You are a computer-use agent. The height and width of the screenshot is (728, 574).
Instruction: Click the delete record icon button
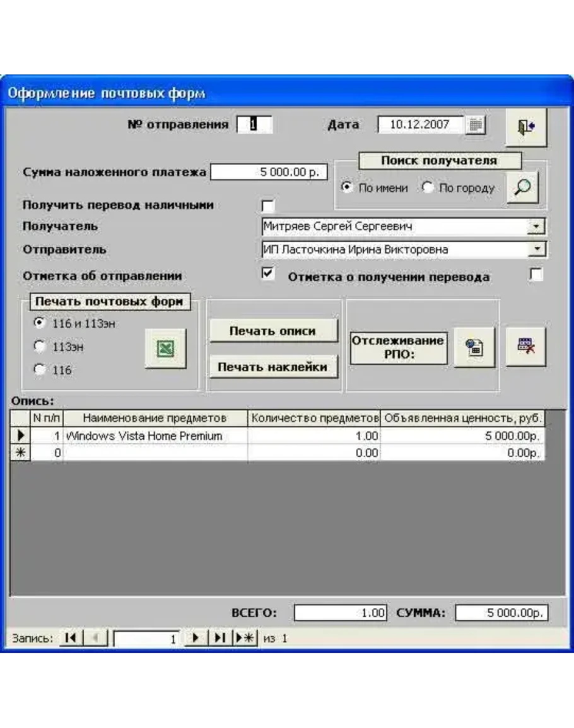tap(525, 346)
